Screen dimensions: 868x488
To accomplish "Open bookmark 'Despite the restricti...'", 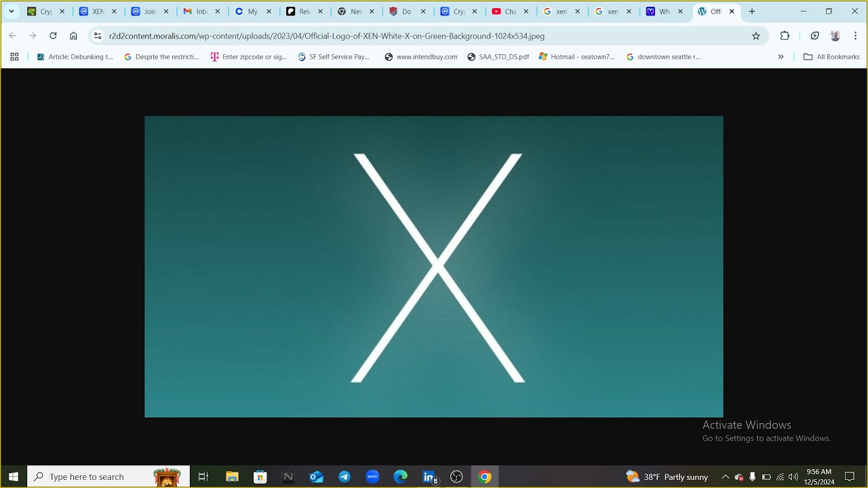I will (161, 57).
